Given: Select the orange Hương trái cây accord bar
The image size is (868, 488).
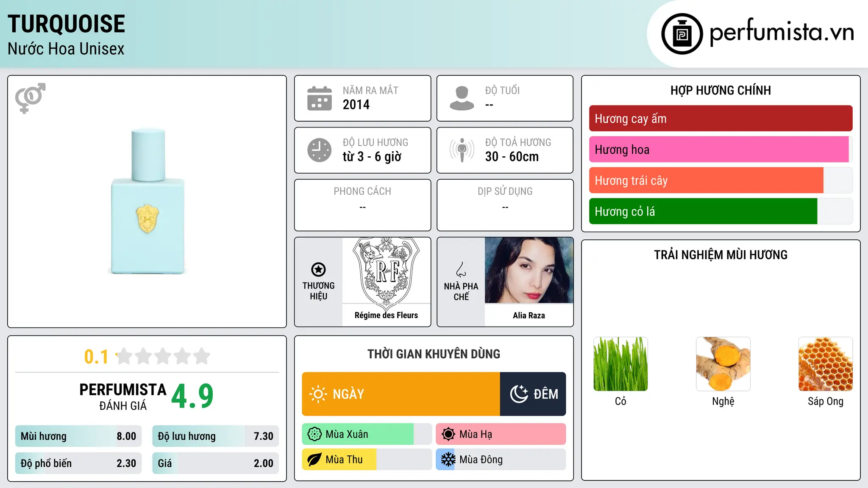Looking at the screenshot, I should point(721,180).
